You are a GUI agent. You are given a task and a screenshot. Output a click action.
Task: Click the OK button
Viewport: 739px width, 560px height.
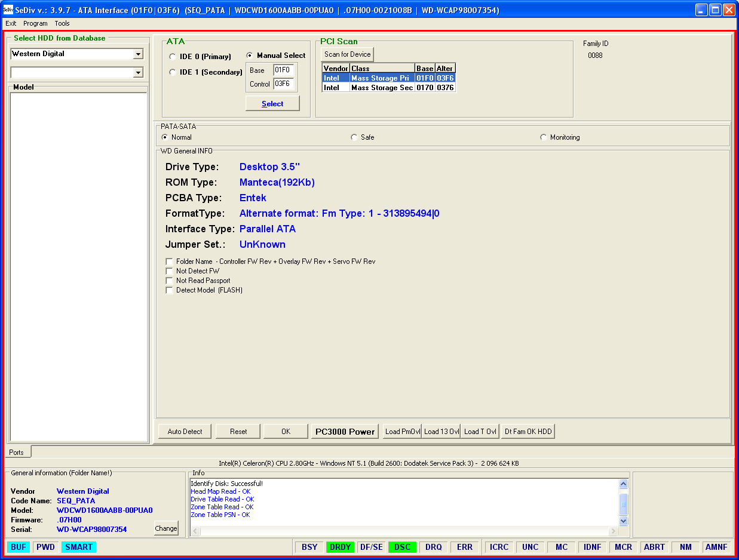pyautogui.click(x=286, y=431)
